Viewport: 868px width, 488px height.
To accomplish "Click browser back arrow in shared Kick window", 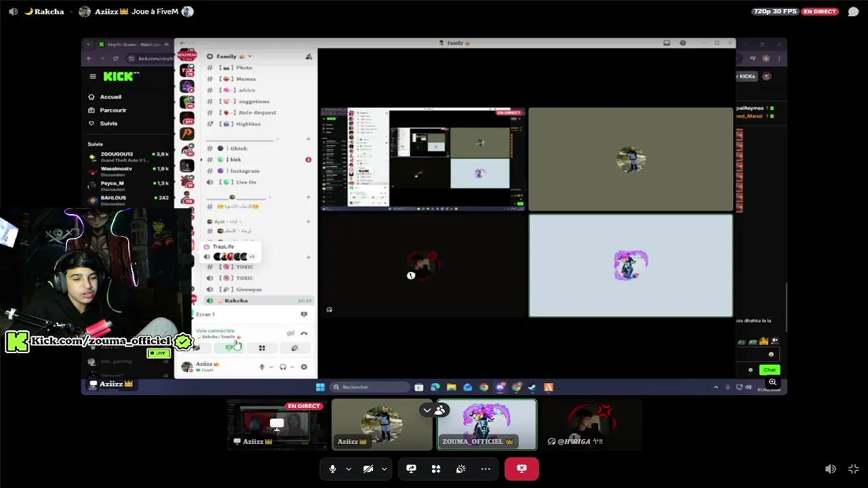I will coord(89,59).
